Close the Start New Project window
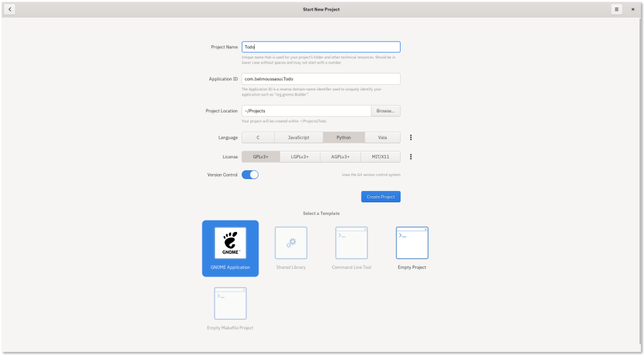The height and width of the screenshot is (355, 644). (633, 9)
